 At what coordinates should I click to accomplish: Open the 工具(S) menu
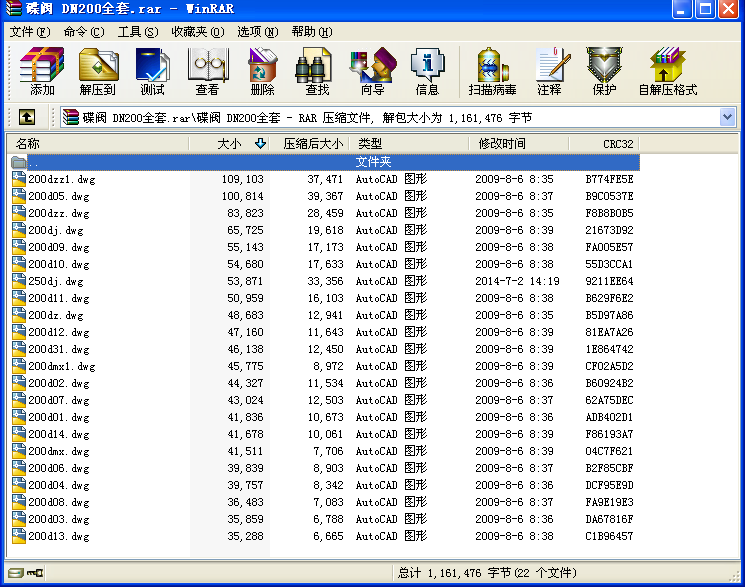coord(138,32)
